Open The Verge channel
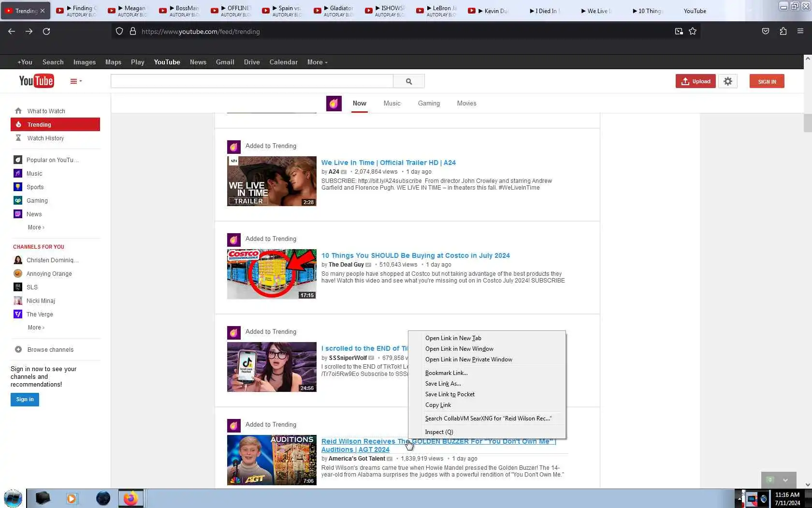 tap(40, 314)
